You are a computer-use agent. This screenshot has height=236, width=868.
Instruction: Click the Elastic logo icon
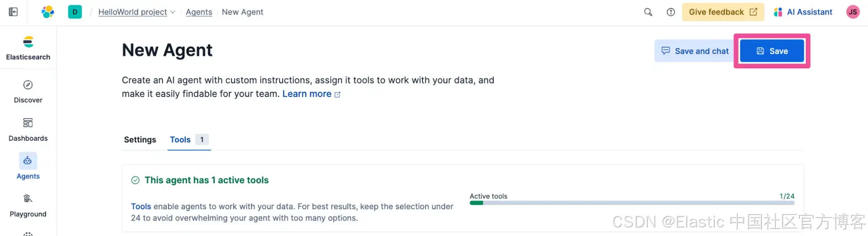(47, 12)
